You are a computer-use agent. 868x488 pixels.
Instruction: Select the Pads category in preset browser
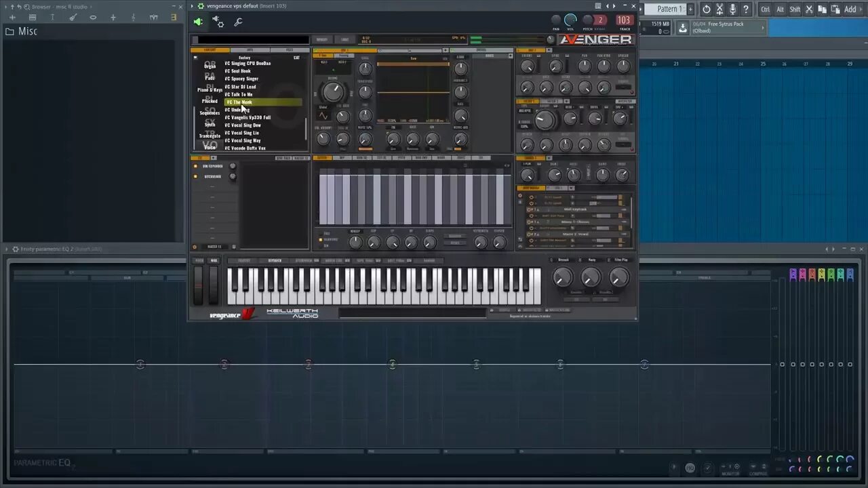click(210, 78)
